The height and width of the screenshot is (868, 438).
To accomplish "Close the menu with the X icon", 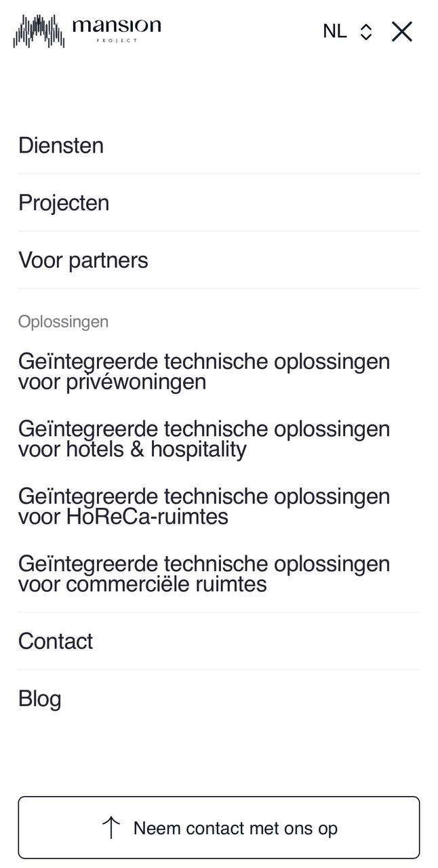I will point(402,31).
